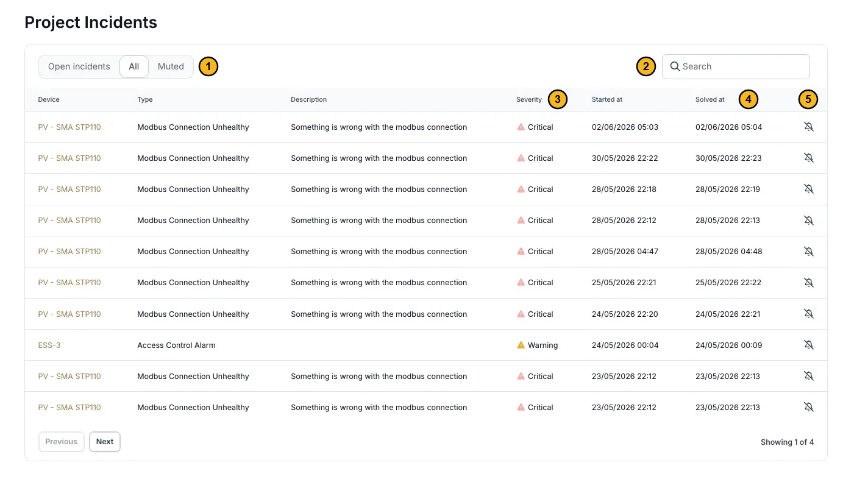The image size is (868, 485).
Task: Mute the incident started 28/05/2026 22:18
Action: [x=808, y=189]
